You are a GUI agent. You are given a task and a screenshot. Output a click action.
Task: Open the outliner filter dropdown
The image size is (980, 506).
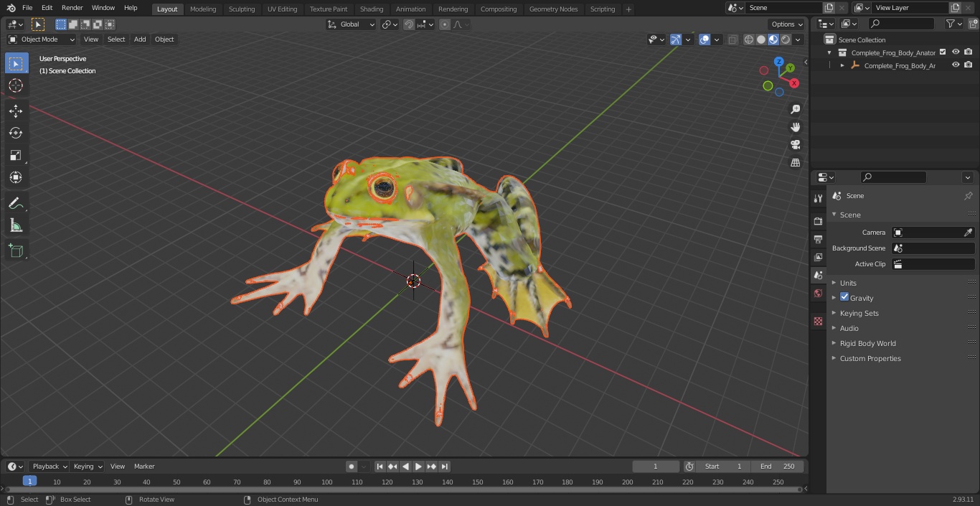(x=953, y=24)
